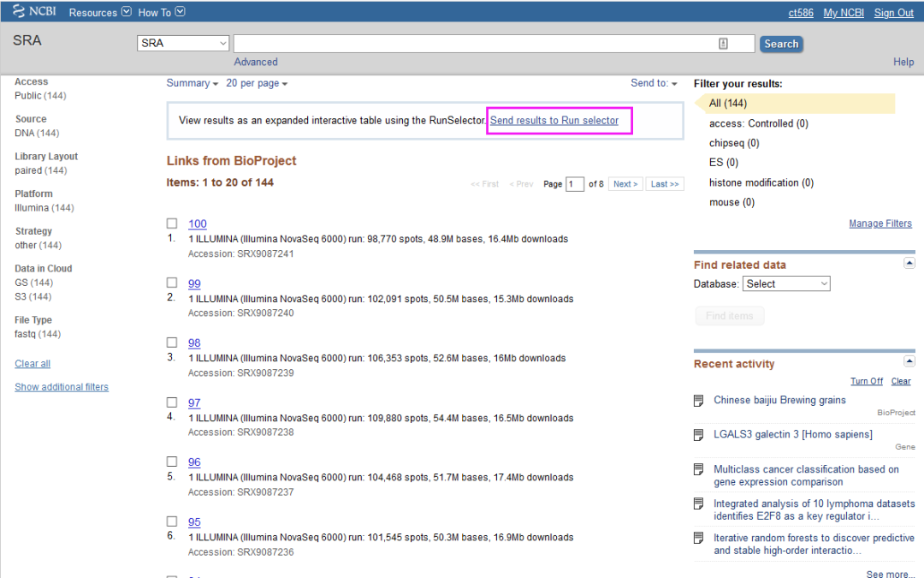The height and width of the screenshot is (578, 924).
Task: Click the Sign Out link
Action: click(893, 12)
